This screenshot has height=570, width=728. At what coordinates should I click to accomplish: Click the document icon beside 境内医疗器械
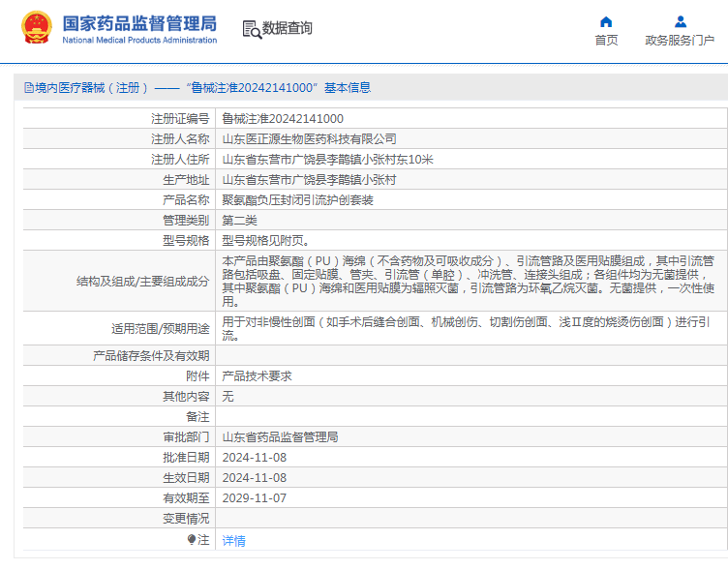tap(29, 88)
